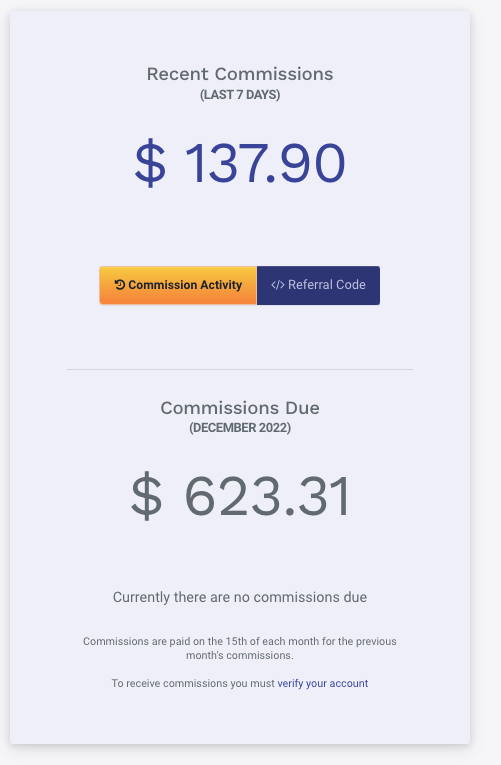This screenshot has height=765, width=501.
Task: Open the Commission Activity button
Action: point(178,285)
